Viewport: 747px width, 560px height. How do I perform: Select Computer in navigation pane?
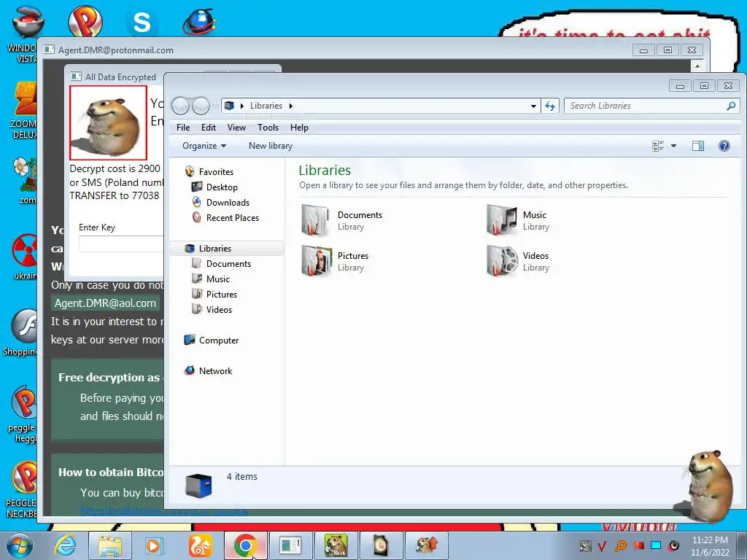pos(211,340)
